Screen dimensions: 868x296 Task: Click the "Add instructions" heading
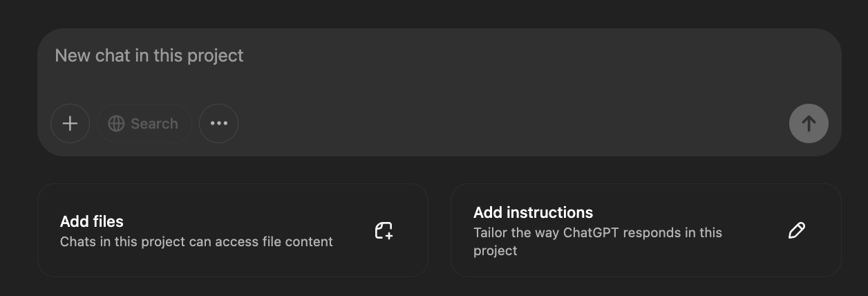point(533,212)
